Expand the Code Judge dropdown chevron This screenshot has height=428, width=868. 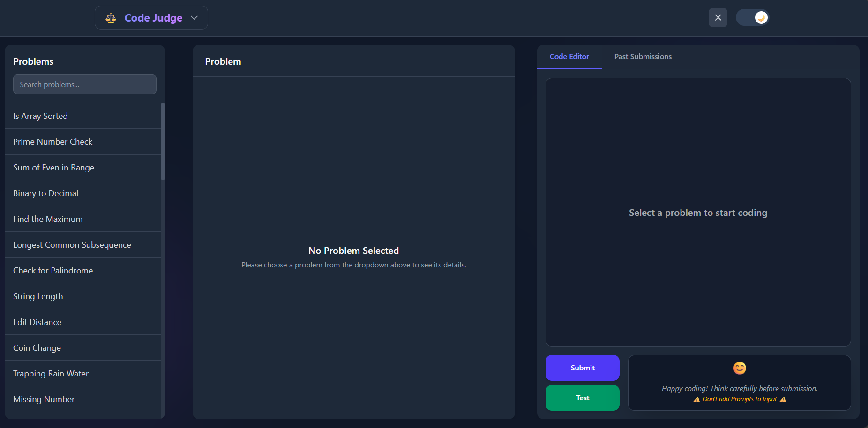(x=194, y=18)
